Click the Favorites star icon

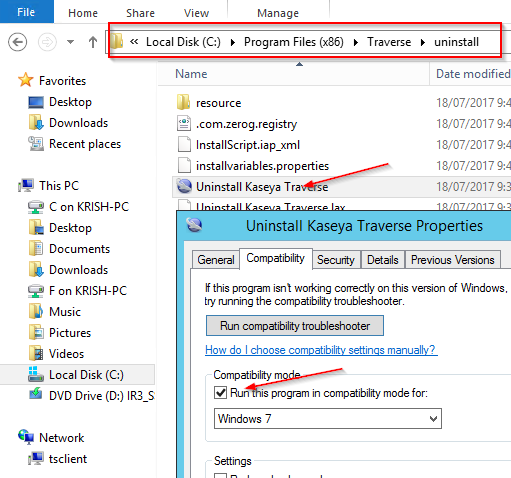tap(25, 80)
